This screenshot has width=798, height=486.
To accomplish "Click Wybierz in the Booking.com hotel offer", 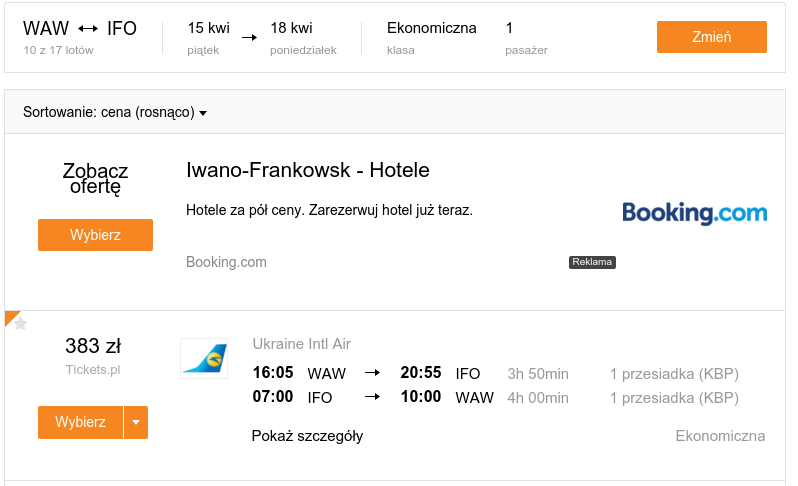I will 96,235.
